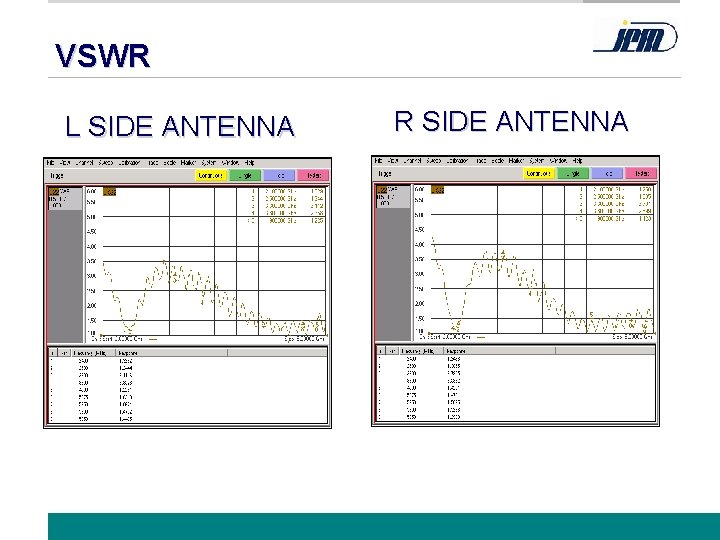Open Trace menu in L side antenna window
The width and height of the screenshot is (720, 540).
(x=153, y=163)
